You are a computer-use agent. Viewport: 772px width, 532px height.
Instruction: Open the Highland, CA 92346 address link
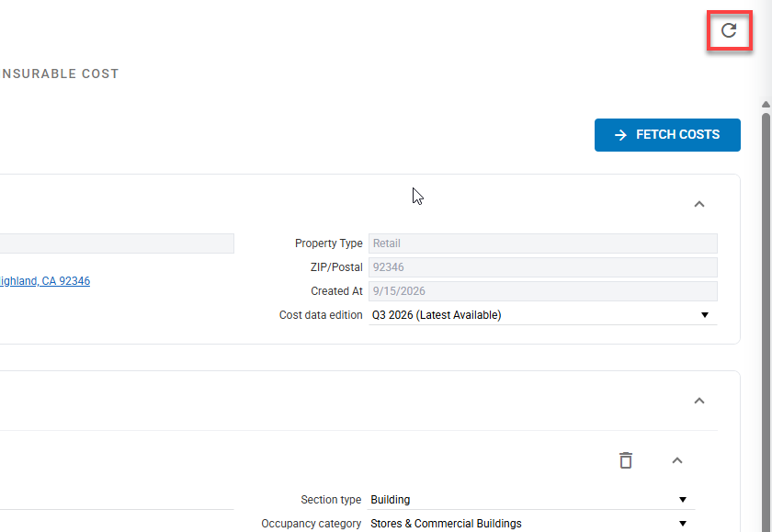pyautogui.click(x=45, y=281)
